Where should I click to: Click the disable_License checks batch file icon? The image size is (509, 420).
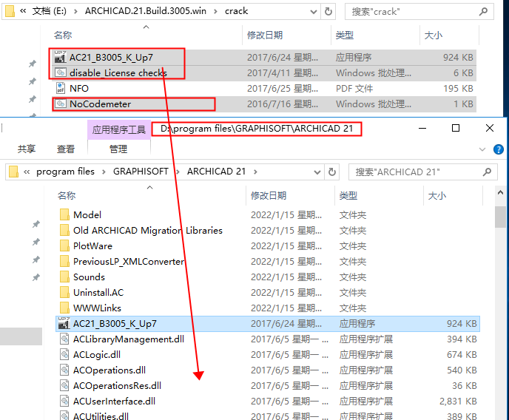[60, 73]
